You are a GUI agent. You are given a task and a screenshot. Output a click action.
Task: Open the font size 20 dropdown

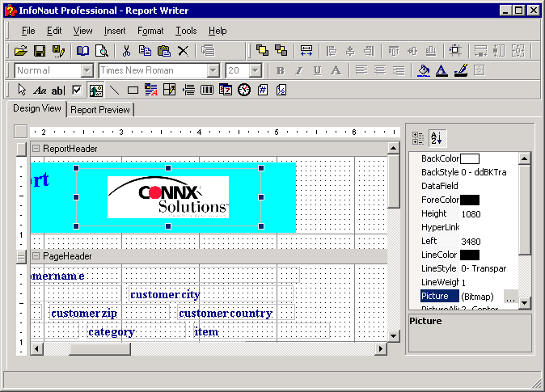pos(256,70)
